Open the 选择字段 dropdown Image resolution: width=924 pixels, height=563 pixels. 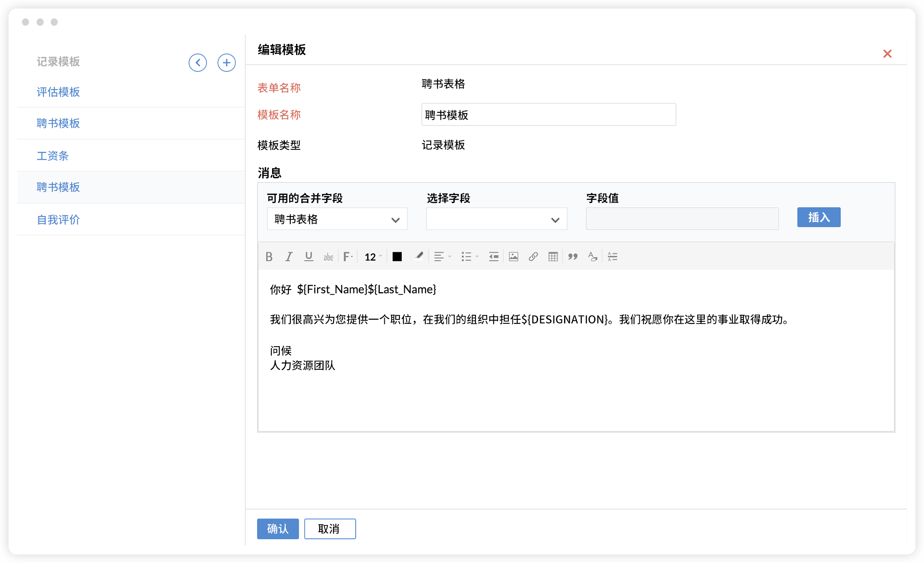coord(496,219)
